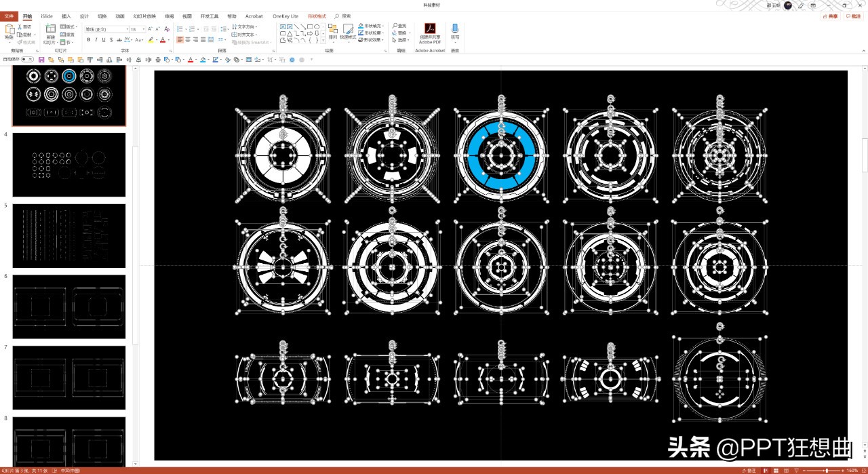Expand the Layout (版式) dropdown
This screenshot has height=474, width=868.
tap(68, 26)
